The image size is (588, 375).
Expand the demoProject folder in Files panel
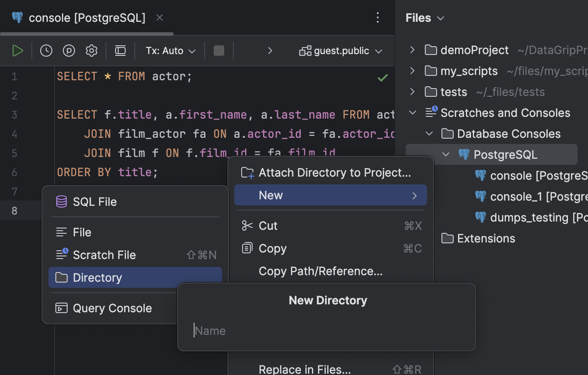tap(412, 50)
